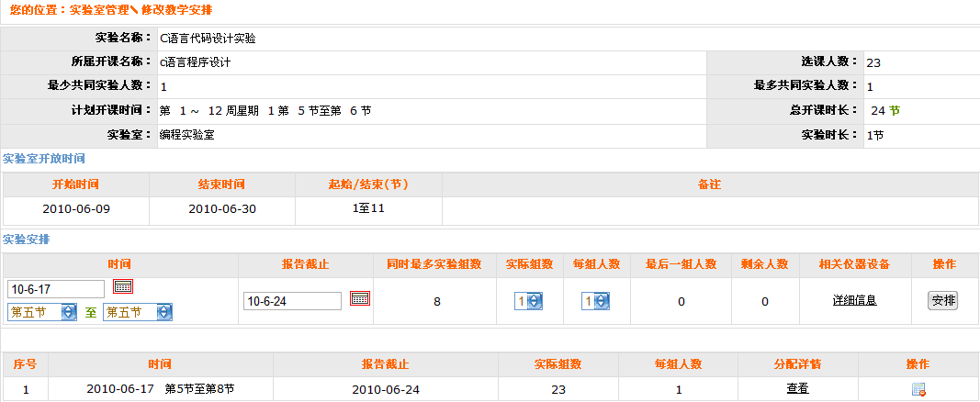Image resolution: width=980 pixels, height=402 pixels.
Task: Select the 2010-06-09 start time cell
Action: (x=75, y=209)
